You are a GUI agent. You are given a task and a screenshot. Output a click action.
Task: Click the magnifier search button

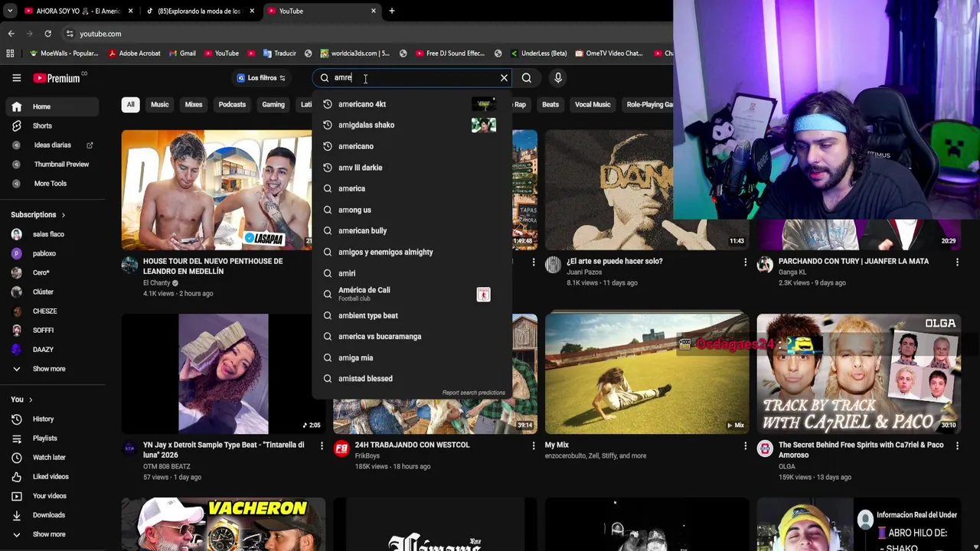527,77
